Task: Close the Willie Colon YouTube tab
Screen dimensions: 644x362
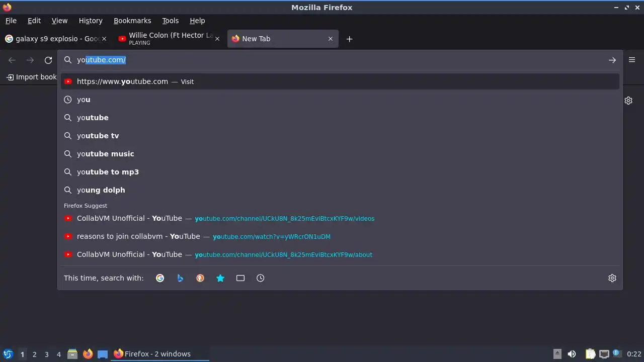Action: click(x=217, y=39)
